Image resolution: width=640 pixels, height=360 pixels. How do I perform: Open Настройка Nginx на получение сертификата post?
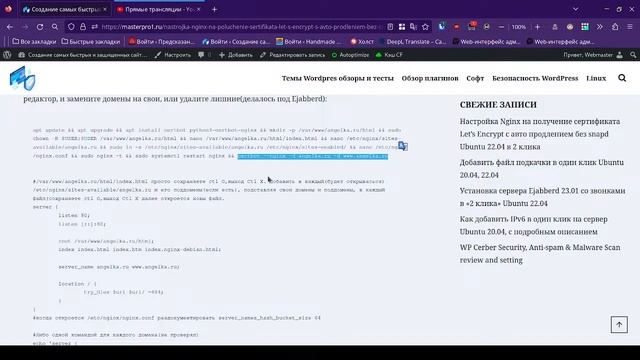coord(540,134)
